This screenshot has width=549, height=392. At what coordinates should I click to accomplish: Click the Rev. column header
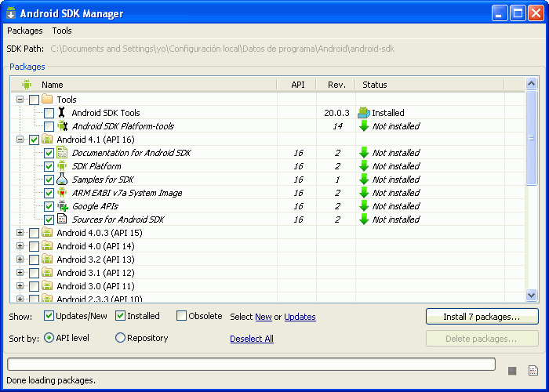(x=336, y=85)
